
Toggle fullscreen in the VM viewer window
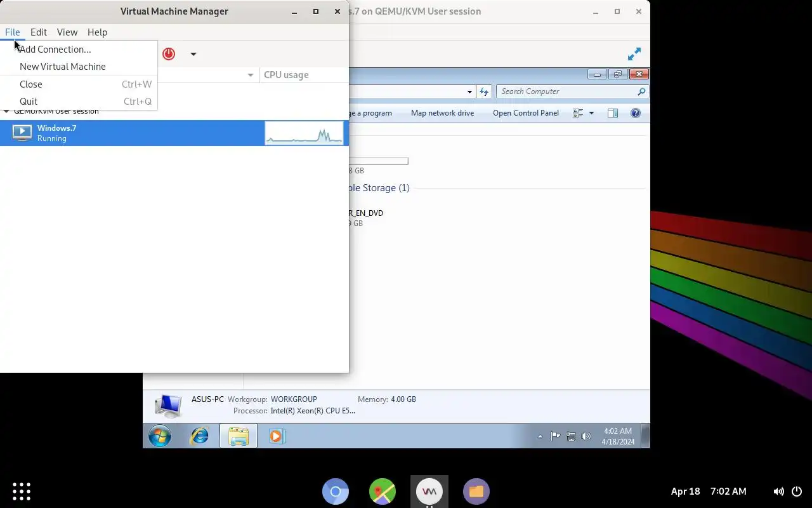pos(634,54)
